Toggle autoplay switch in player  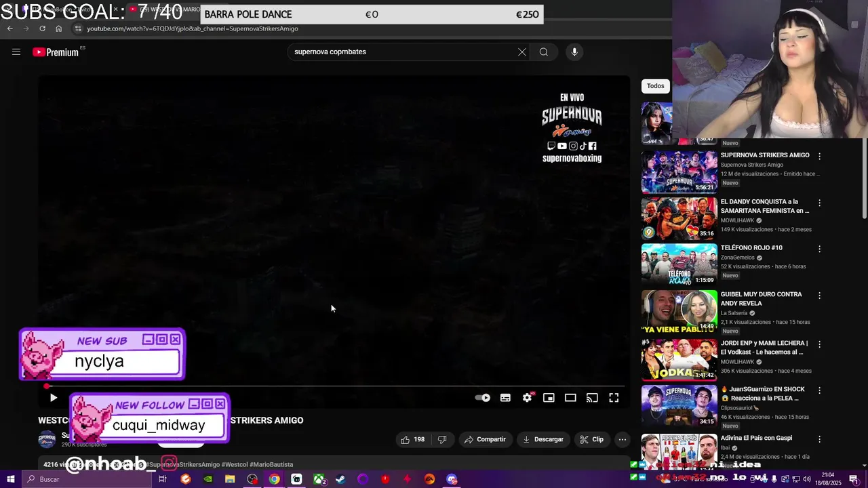pos(483,398)
